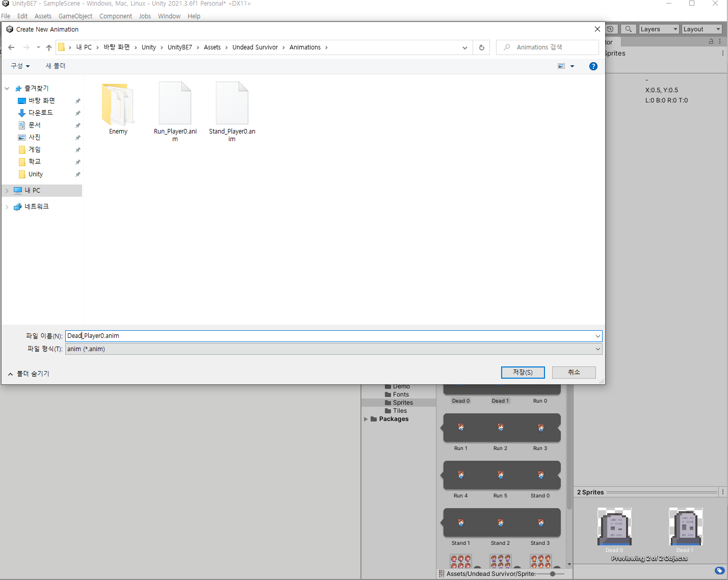Click the 저장(S) save button
Viewport: 728px width, 580px height.
(523, 373)
